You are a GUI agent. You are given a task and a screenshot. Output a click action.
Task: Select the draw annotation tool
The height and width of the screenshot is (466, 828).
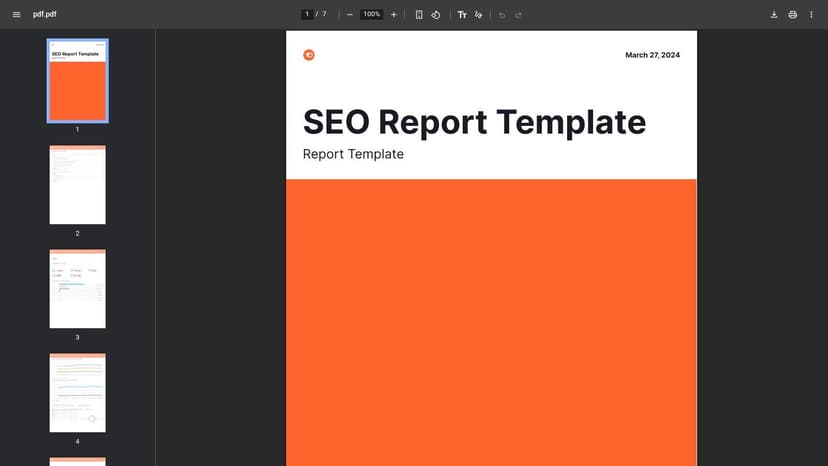478,15
